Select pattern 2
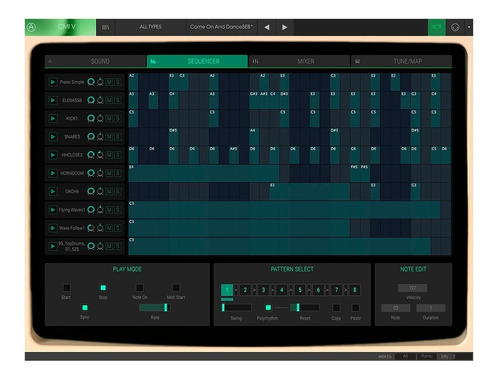500x380 pixels. tap(245, 290)
